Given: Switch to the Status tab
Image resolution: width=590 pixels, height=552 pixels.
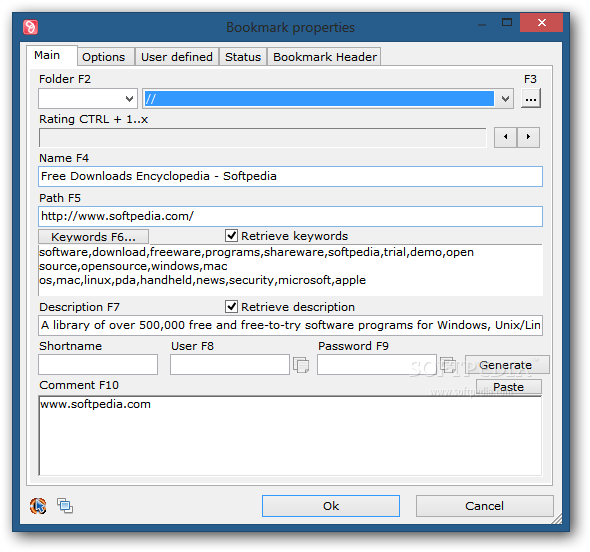Looking at the screenshot, I should [x=243, y=57].
